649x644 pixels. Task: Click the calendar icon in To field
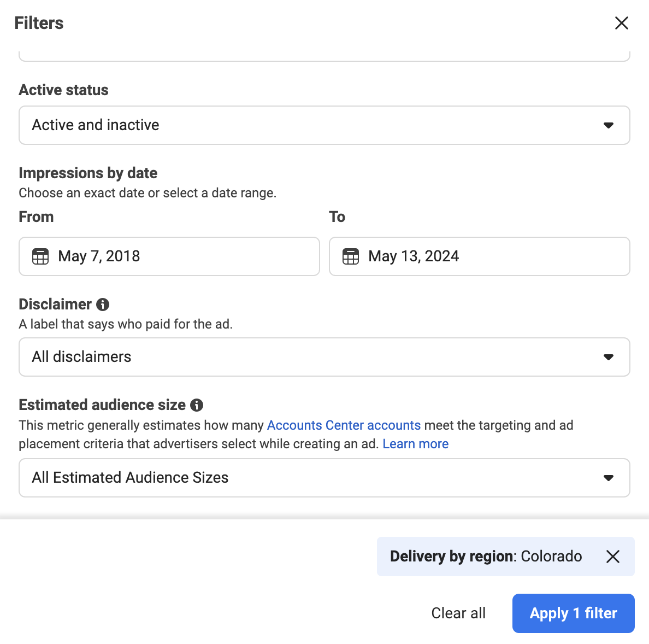point(351,256)
